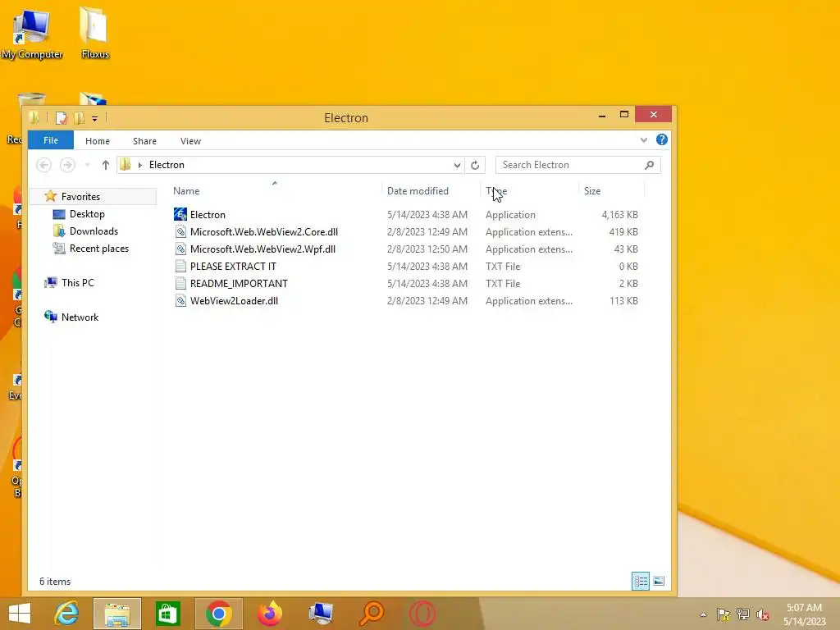Select Microsoft.Web.WebView2.Wpf.dll file icon

[x=180, y=249]
